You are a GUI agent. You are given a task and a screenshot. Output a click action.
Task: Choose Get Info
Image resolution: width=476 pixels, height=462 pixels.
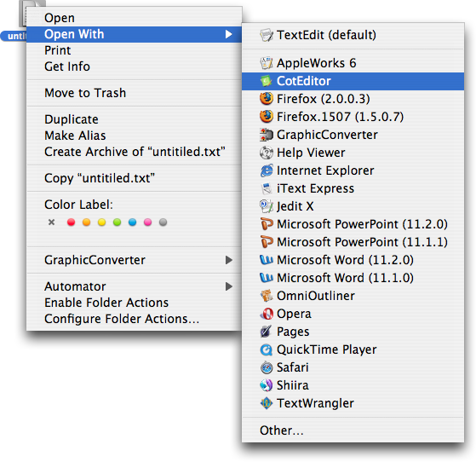[x=134, y=66]
